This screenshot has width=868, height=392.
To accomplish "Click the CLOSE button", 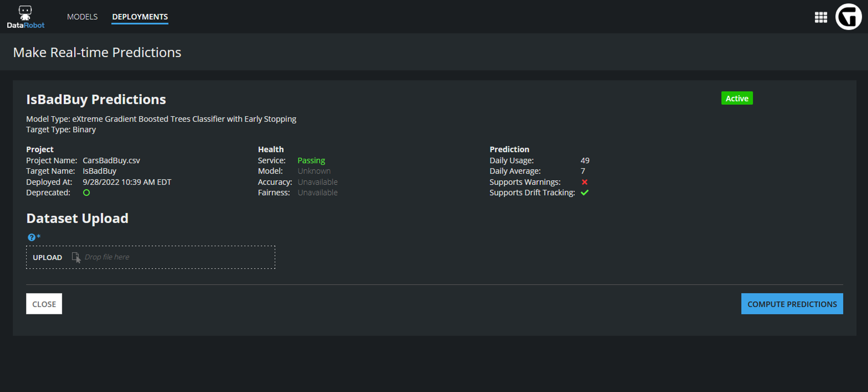I will (x=44, y=304).
